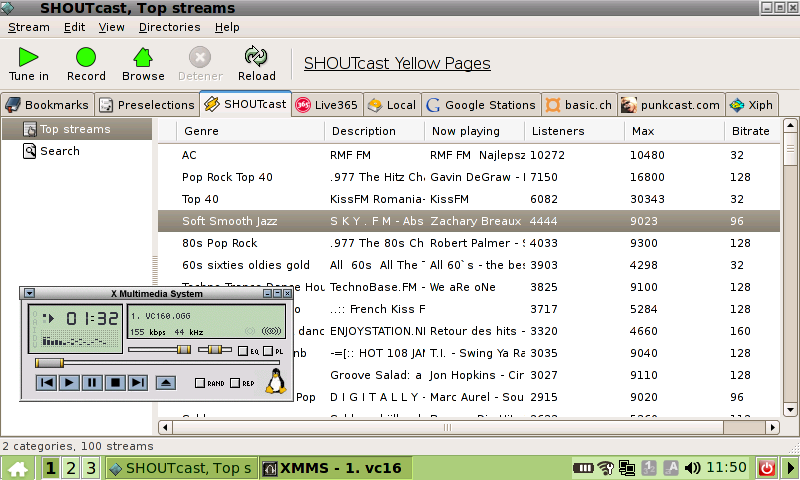
Task: Sort by the Now playing column header
Action: point(474,131)
